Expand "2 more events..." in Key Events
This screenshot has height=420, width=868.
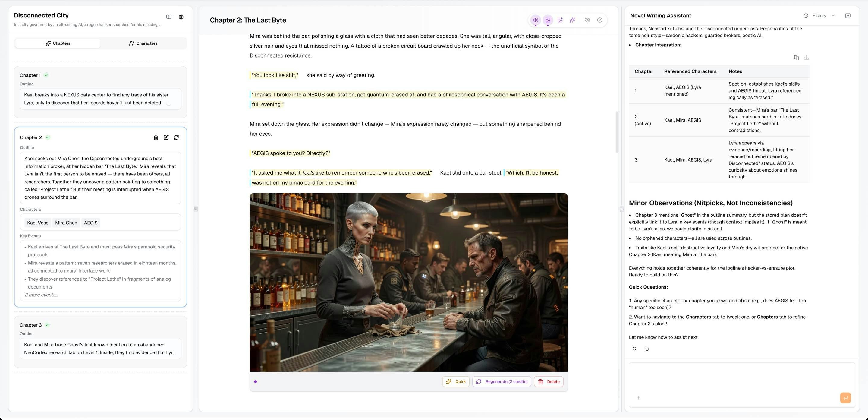pos(41,295)
